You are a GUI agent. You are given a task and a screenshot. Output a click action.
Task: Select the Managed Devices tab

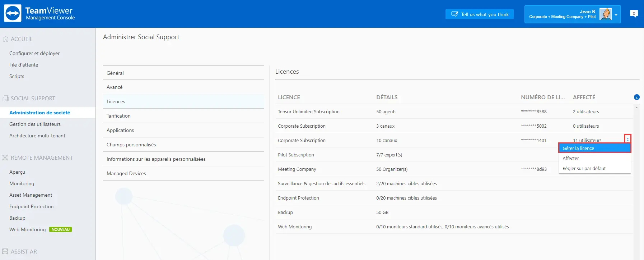pyautogui.click(x=183, y=174)
